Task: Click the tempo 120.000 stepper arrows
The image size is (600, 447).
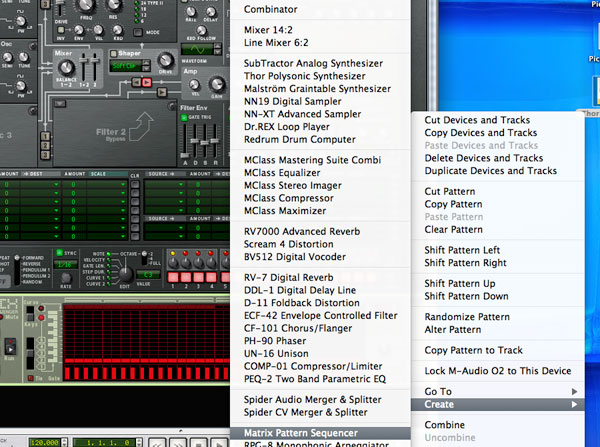Action: coord(65,442)
